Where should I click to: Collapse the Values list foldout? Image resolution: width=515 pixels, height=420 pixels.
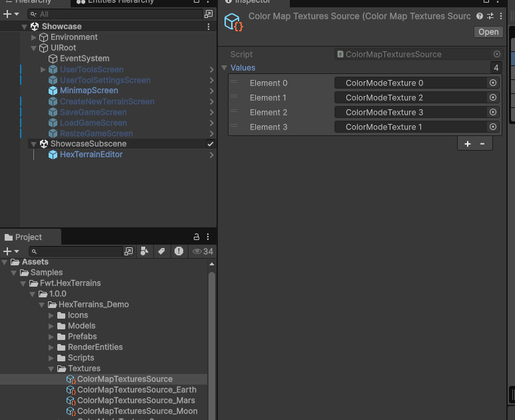point(225,68)
